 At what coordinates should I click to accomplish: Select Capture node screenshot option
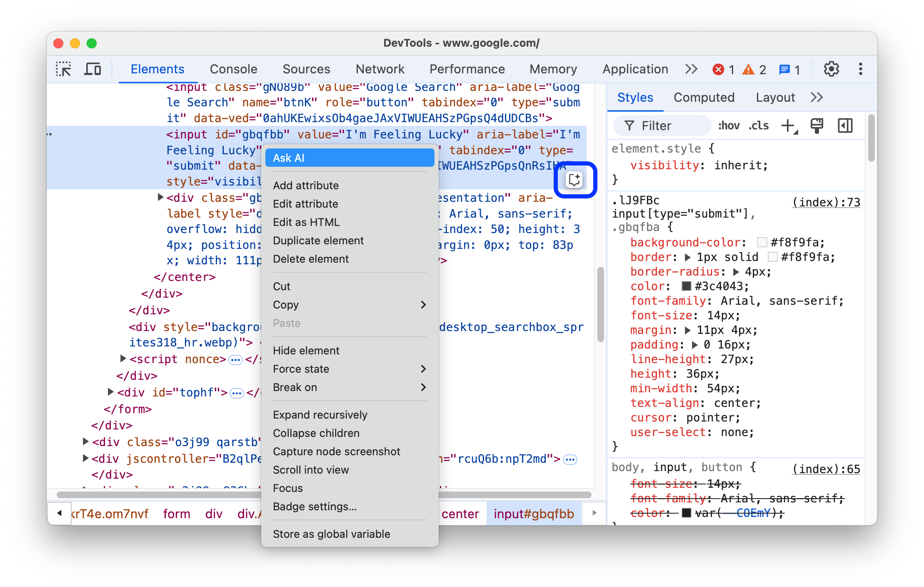click(x=335, y=451)
